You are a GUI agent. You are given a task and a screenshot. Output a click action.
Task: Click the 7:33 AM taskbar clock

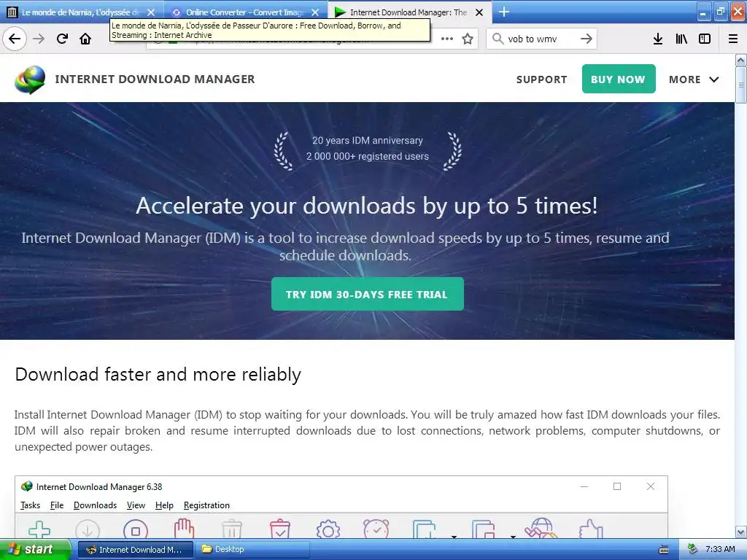tap(720, 550)
